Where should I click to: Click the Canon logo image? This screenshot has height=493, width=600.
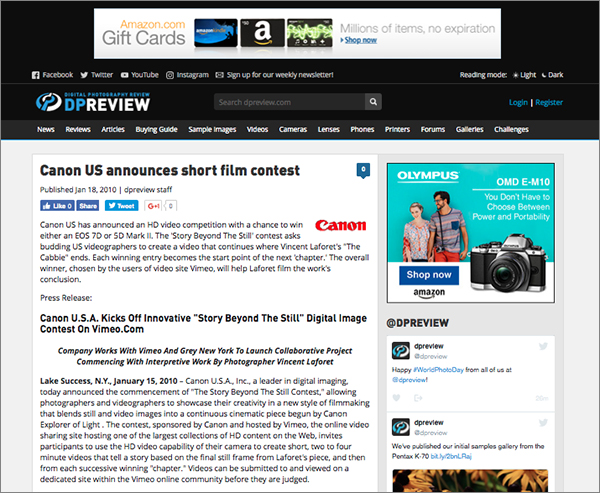(341, 225)
